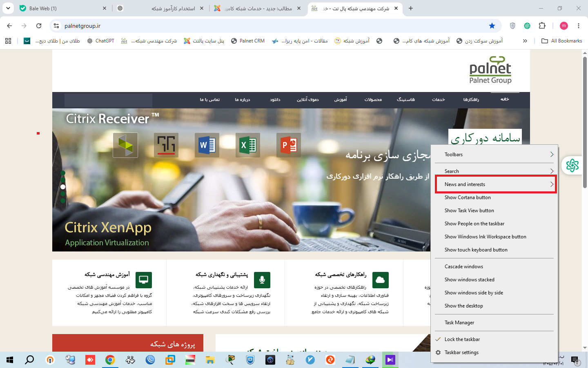588x368 pixels.
Task: Click the green monitor icon of آموزش مهندسی شبکه
Action: pos(144,280)
